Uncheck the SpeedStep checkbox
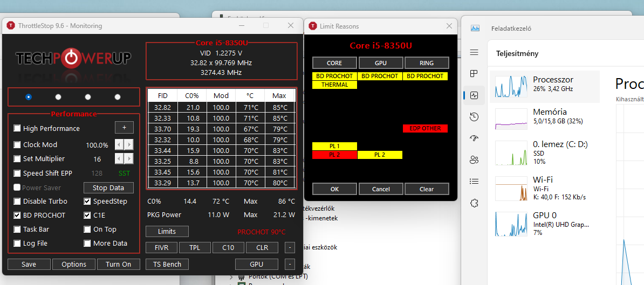 pos(87,201)
